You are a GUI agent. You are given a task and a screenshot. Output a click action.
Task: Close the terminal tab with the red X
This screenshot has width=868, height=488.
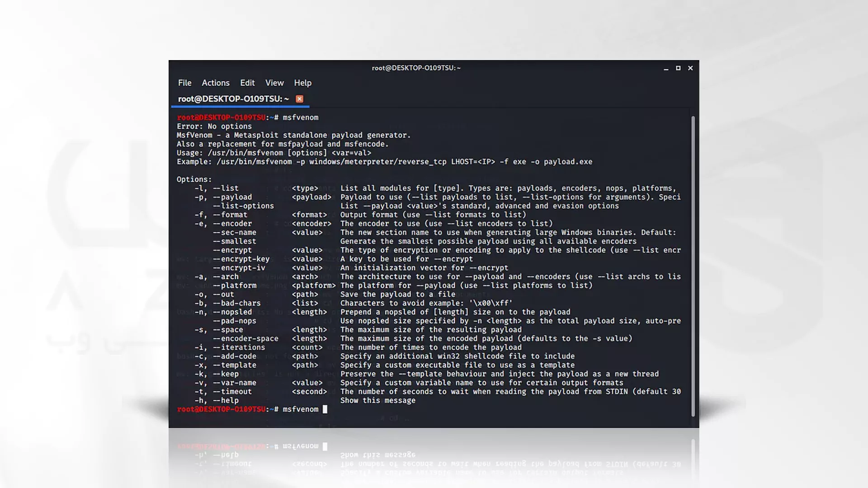(299, 99)
